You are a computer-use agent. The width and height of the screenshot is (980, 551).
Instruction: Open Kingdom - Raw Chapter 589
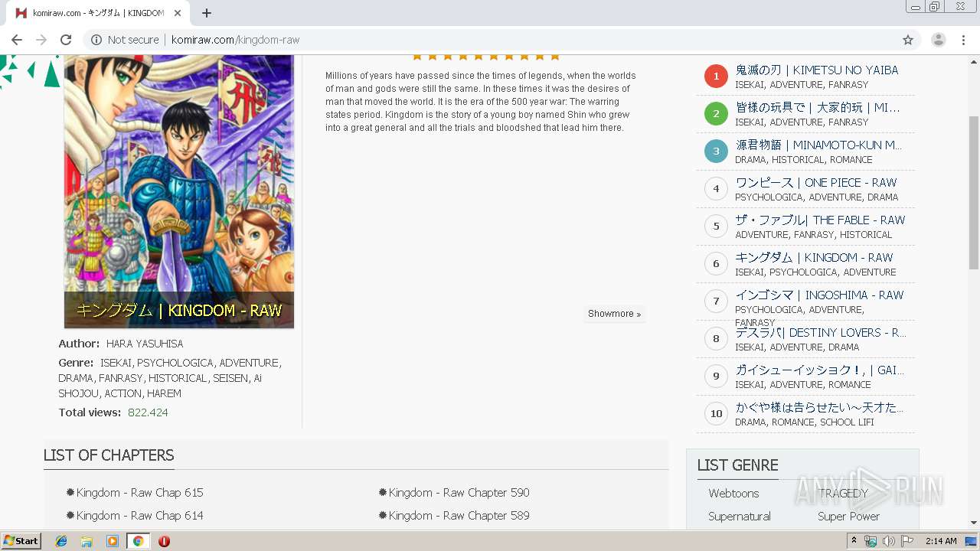(459, 516)
